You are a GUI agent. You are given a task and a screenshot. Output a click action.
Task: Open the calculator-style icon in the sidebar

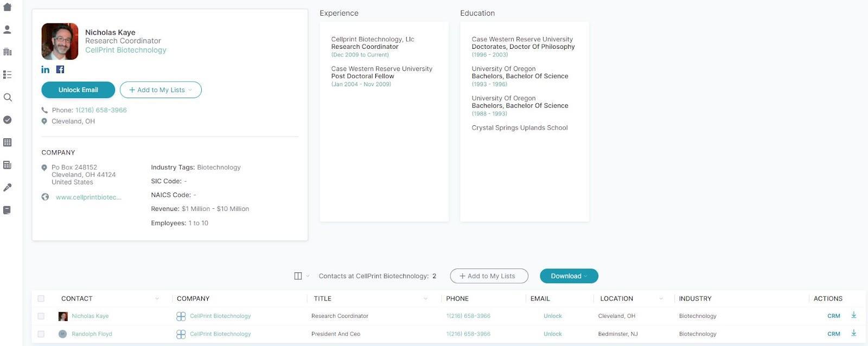click(8, 165)
